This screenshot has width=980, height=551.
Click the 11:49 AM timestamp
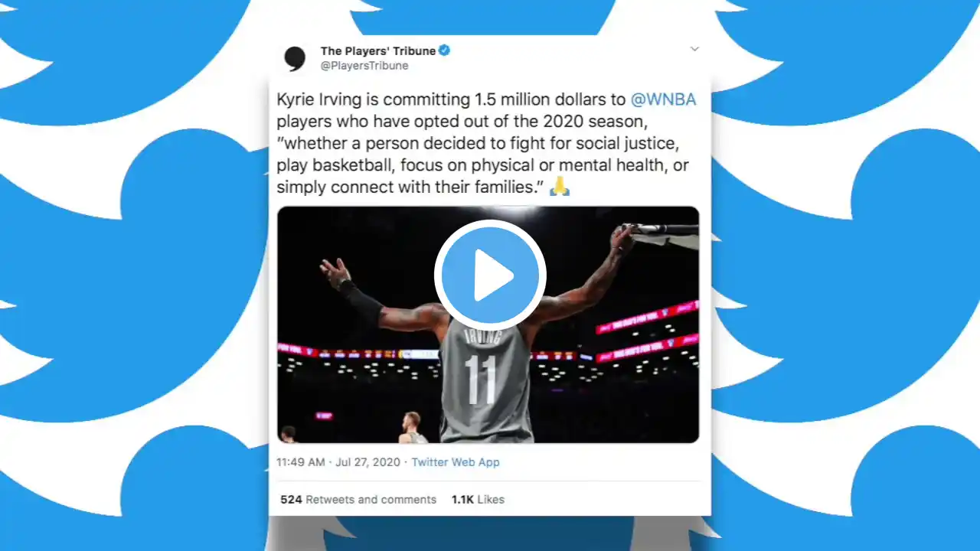coord(301,462)
